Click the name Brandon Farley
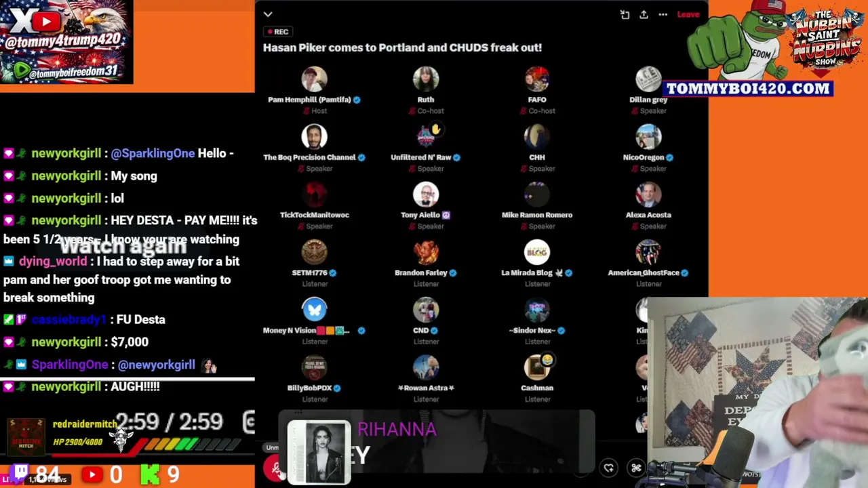Image resolution: width=868 pixels, height=488 pixels. (420, 272)
